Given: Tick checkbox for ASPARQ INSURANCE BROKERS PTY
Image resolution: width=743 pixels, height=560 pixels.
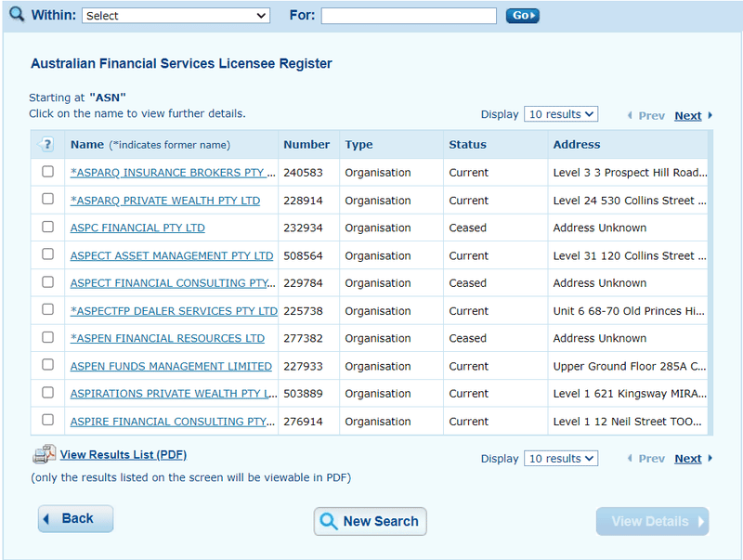Looking at the screenshot, I should 48,172.
